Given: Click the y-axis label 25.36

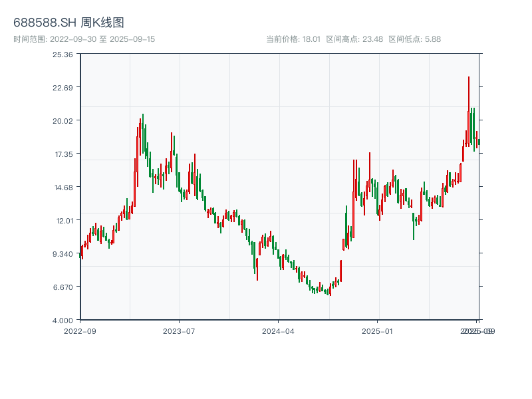Looking at the screenshot, I should click(x=63, y=55).
